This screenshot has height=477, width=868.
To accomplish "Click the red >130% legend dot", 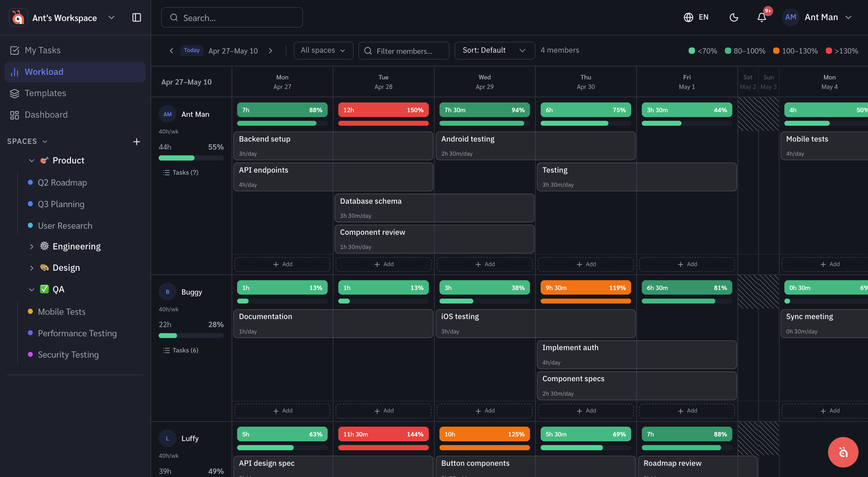I will (x=829, y=51).
